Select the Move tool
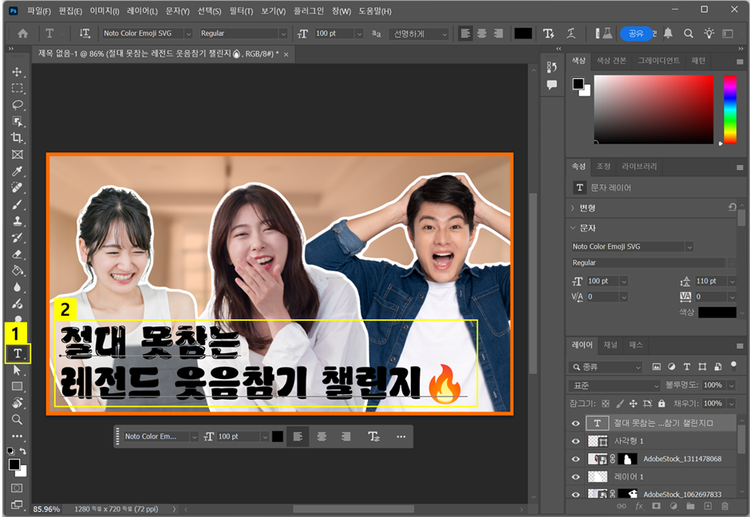Image resolution: width=750 pixels, height=517 pixels. (x=17, y=72)
